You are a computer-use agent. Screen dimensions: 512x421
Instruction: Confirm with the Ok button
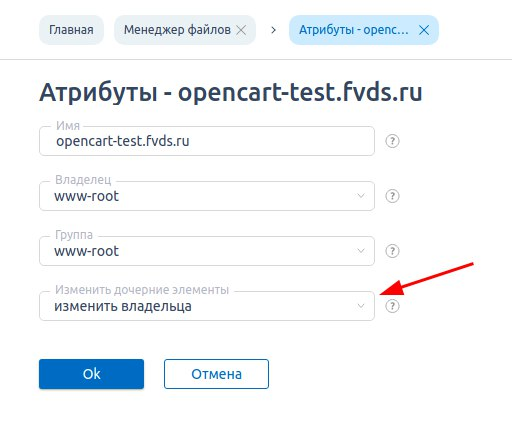[x=91, y=374]
